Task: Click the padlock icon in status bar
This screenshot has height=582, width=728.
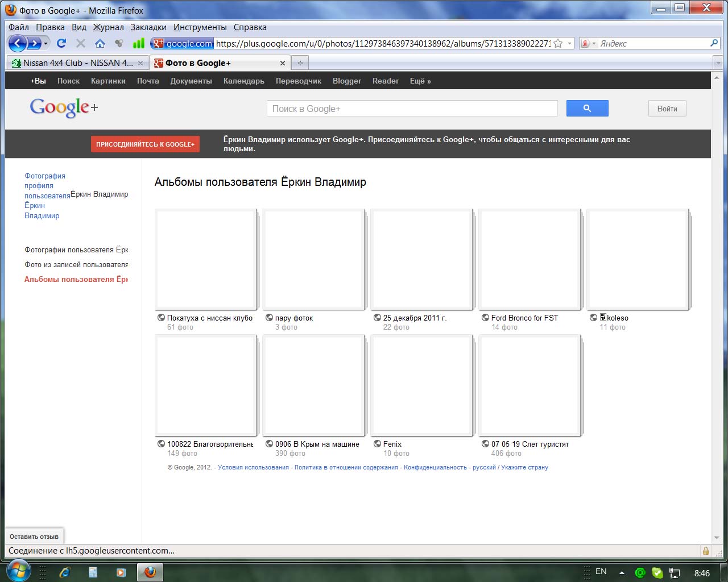Action: tap(706, 550)
